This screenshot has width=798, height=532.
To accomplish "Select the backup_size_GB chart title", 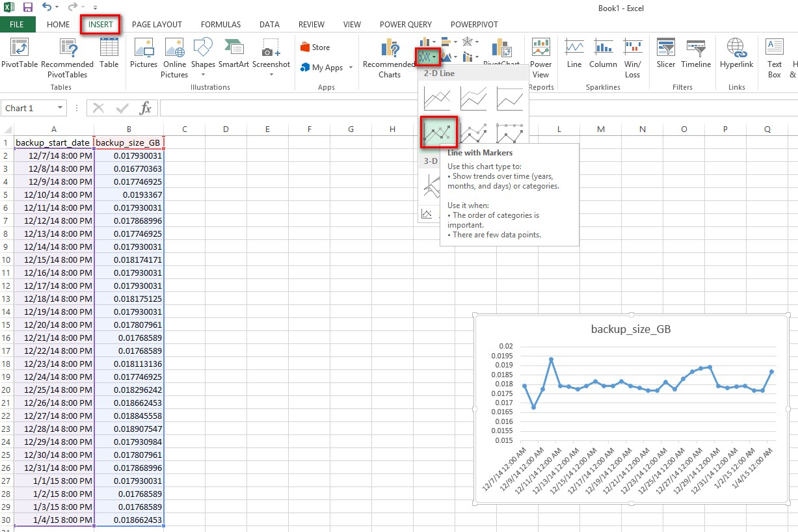I will 630,329.
